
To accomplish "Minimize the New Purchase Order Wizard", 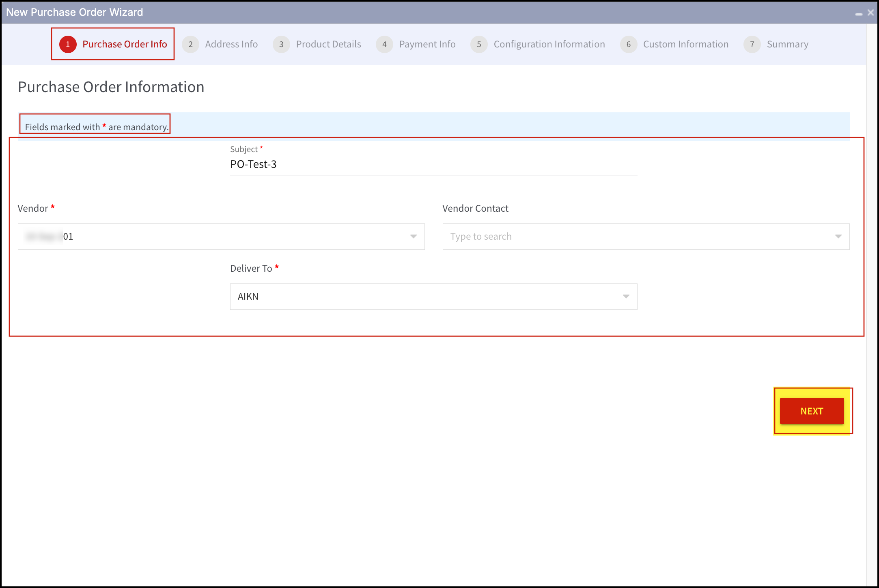I will (x=859, y=13).
